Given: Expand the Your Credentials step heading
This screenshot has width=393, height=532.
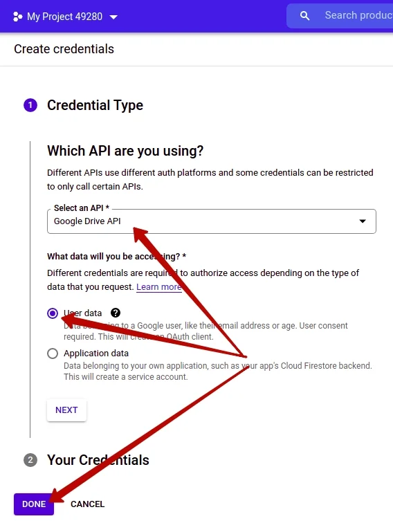Looking at the screenshot, I should pos(98,460).
